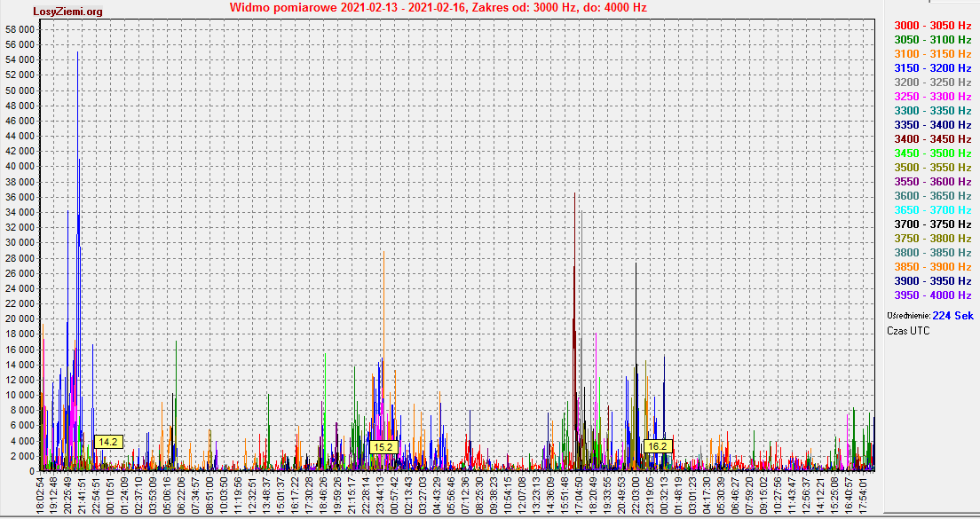Select the 3950 - 4000 Hz purple legend entry

click(x=932, y=295)
